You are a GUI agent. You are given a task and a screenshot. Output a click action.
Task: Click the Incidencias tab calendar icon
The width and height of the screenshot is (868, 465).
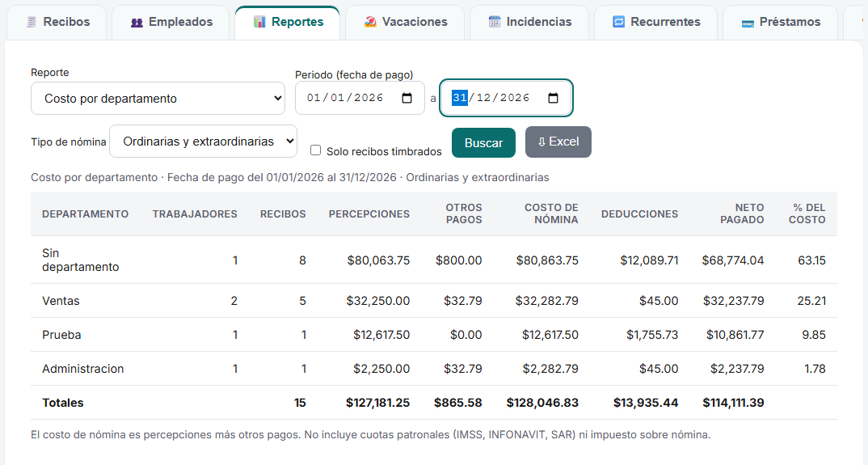tap(495, 22)
